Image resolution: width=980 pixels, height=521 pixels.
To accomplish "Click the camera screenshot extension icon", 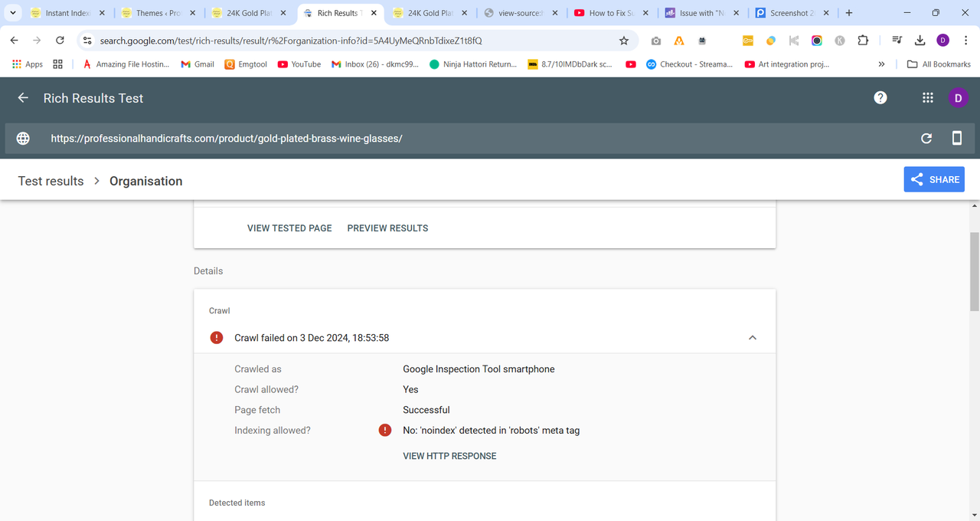I will [x=656, y=41].
